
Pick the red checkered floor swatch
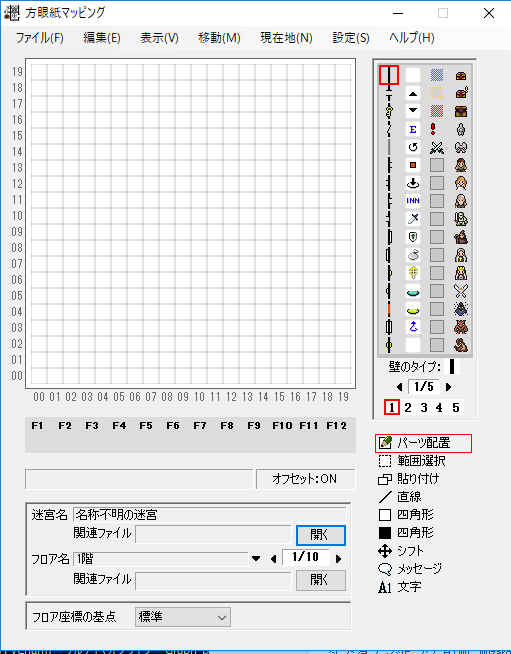(x=437, y=111)
